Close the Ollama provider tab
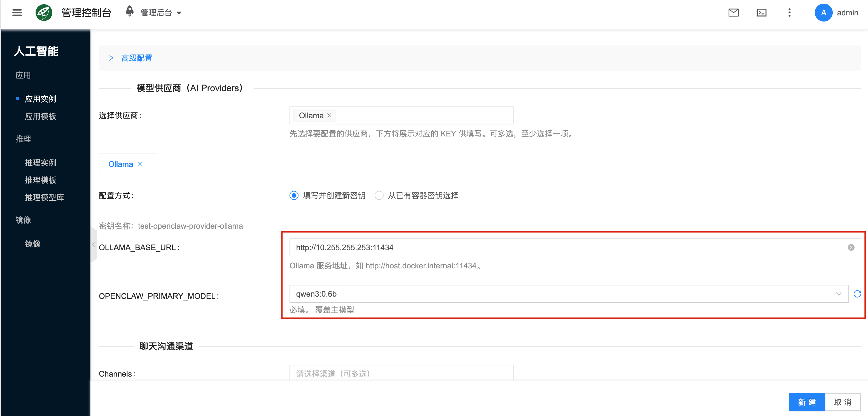Image resolution: width=868 pixels, height=416 pixels. (x=140, y=164)
